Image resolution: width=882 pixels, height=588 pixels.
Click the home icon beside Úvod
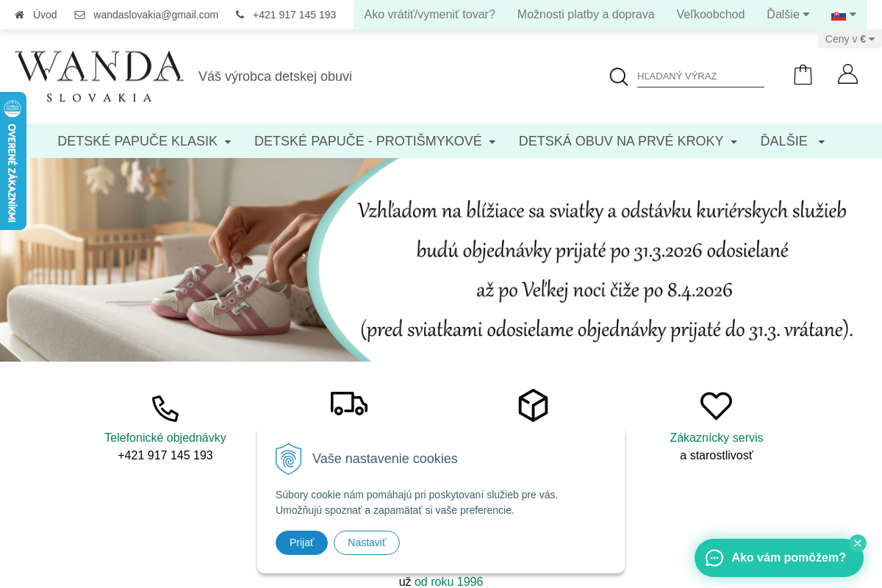click(19, 15)
